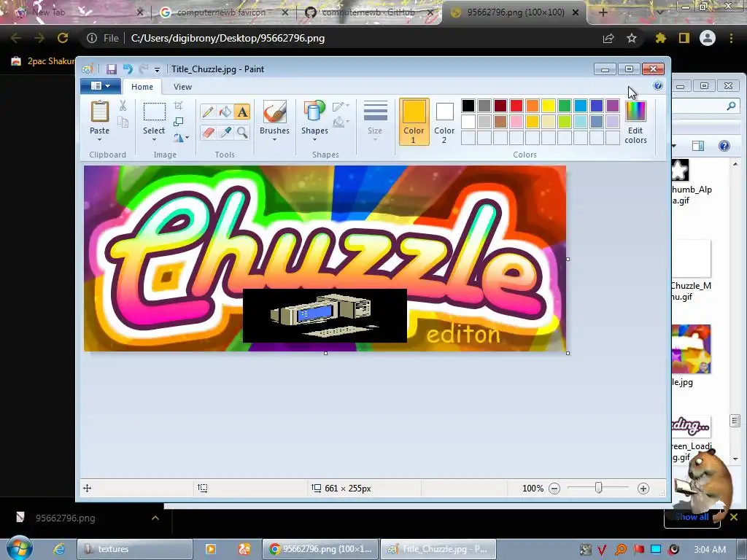Click the Redo arrow in Paint title bar
747x560 pixels.
tap(144, 69)
